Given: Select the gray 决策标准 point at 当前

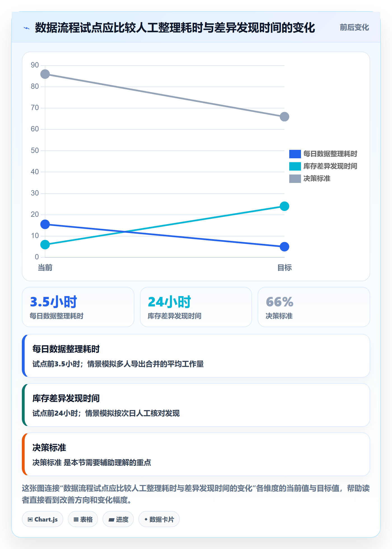Looking at the screenshot, I should point(45,74).
